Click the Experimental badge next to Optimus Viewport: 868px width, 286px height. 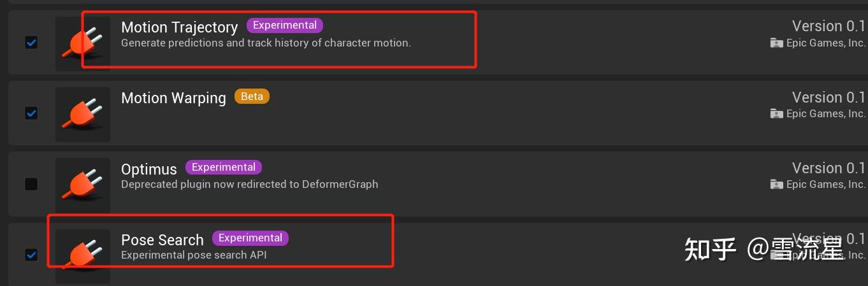click(x=224, y=168)
